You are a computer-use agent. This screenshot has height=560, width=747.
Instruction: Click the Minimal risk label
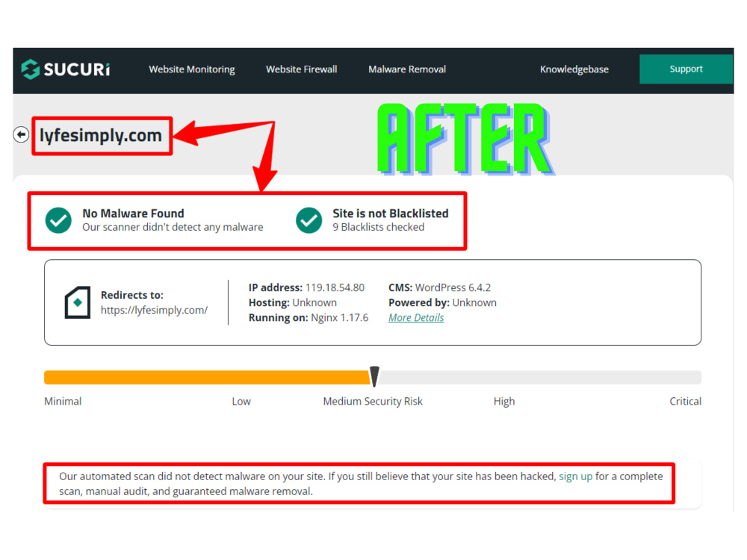pyautogui.click(x=63, y=402)
